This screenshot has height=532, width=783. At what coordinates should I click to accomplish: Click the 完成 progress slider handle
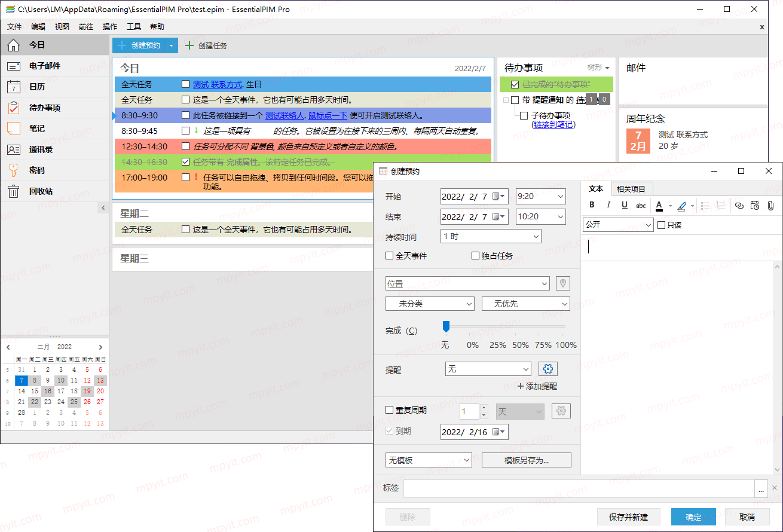point(446,326)
